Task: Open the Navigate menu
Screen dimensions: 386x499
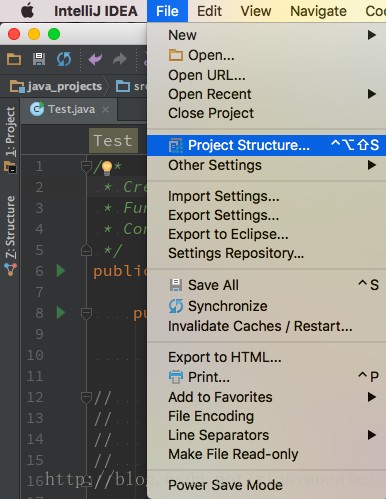Action: click(x=318, y=11)
